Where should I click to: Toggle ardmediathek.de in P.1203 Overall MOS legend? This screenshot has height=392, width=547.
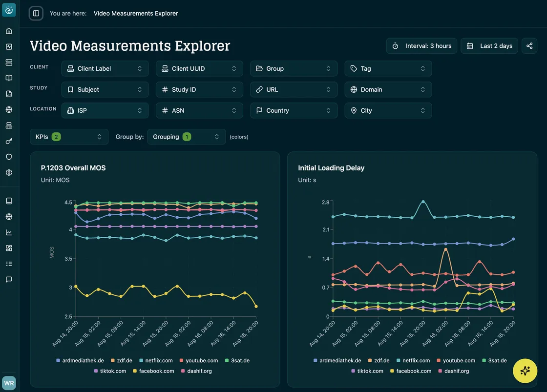click(x=80, y=361)
